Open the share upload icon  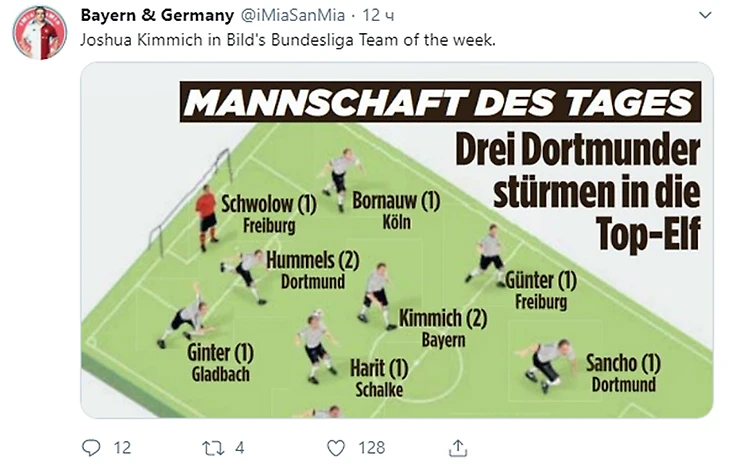click(458, 448)
